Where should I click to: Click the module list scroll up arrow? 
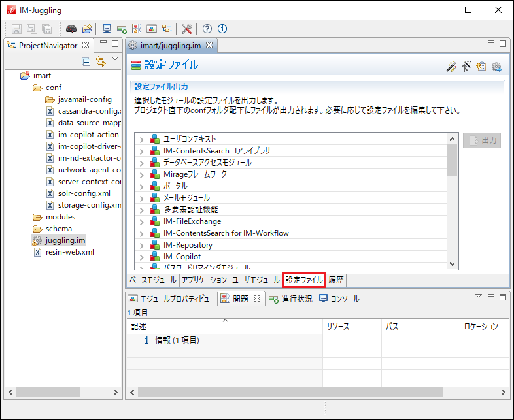(x=452, y=139)
